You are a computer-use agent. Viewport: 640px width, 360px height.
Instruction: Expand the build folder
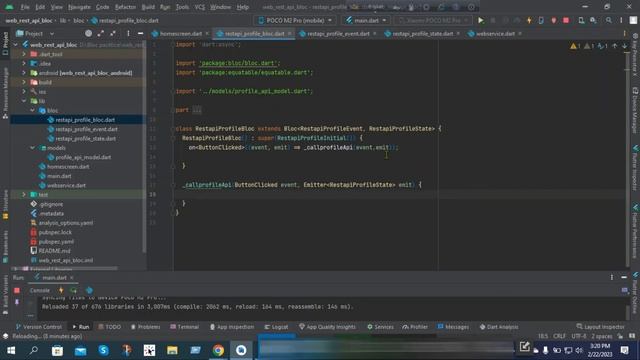24,82
